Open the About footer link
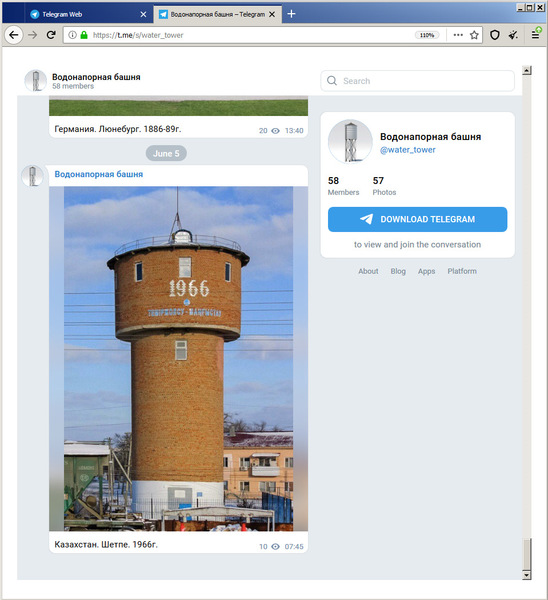 pyautogui.click(x=368, y=271)
